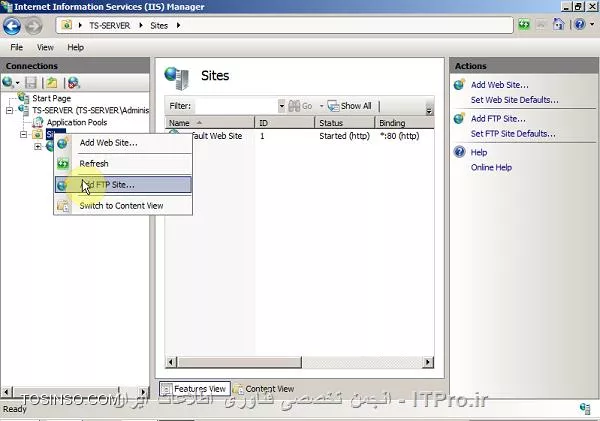
Task: Click Connections tree scrollbar left arrow
Action: click(x=6, y=392)
